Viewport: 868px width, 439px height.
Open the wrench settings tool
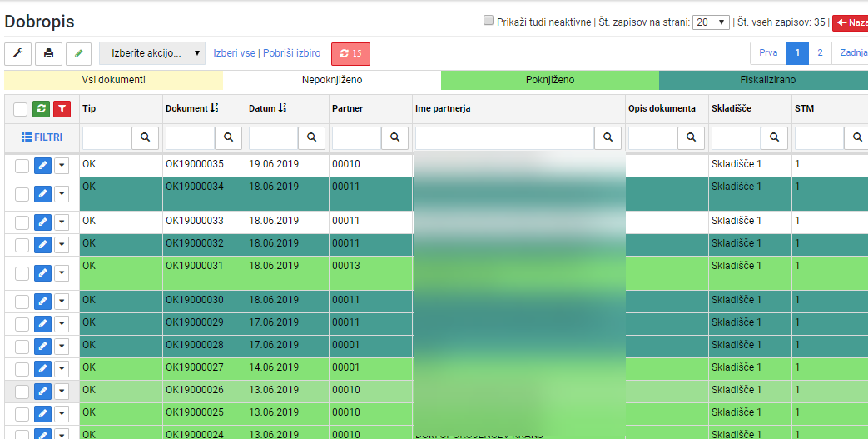click(x=17, y=54)
